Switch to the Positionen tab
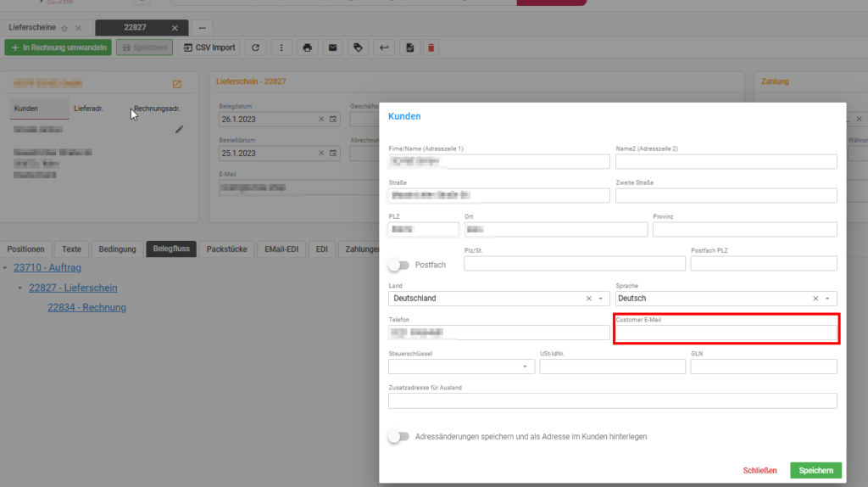 tap(25, 249)
